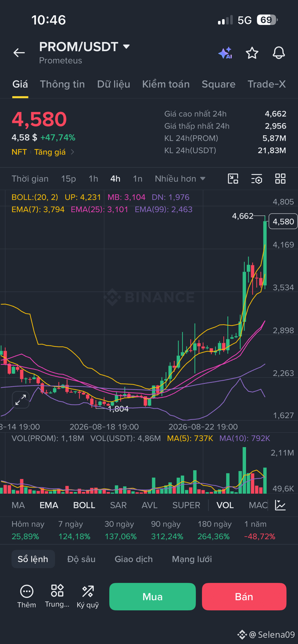Open the chart drawing tools icon
The height and width of the screenshot is (644, 298).
tap(233, 179)
